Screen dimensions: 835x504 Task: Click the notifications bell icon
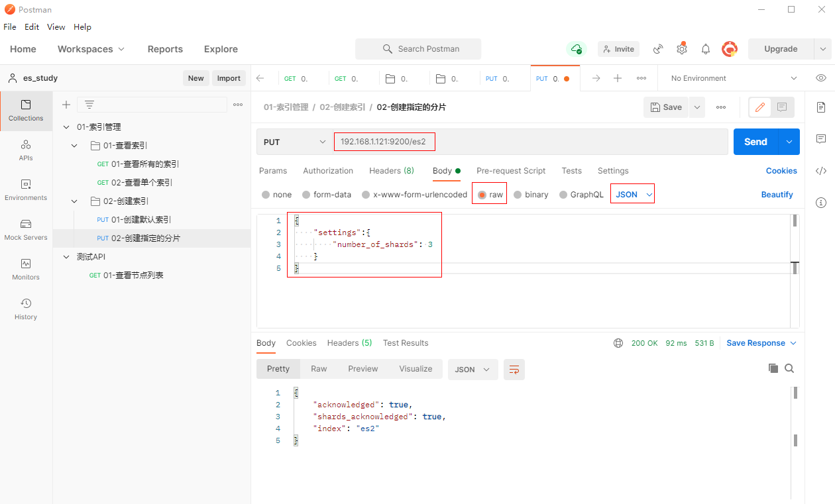tap(706, 49)
